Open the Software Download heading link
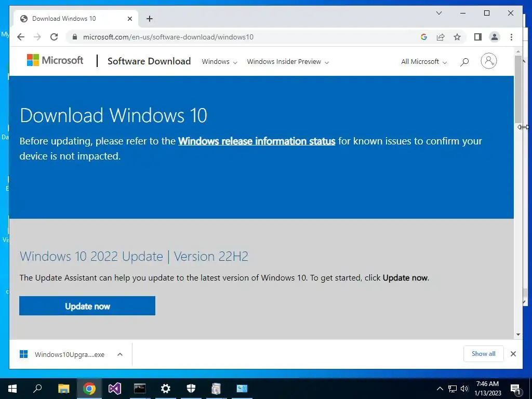532x399 pixels. (x=149, y=61)
